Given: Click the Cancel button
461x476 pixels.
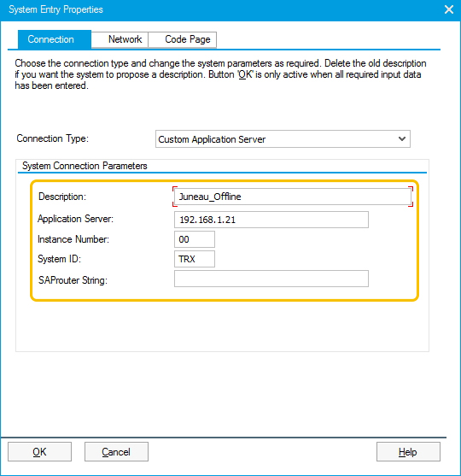Looking at the screenshot, I should pyautogui.click(x=116, y=452).
